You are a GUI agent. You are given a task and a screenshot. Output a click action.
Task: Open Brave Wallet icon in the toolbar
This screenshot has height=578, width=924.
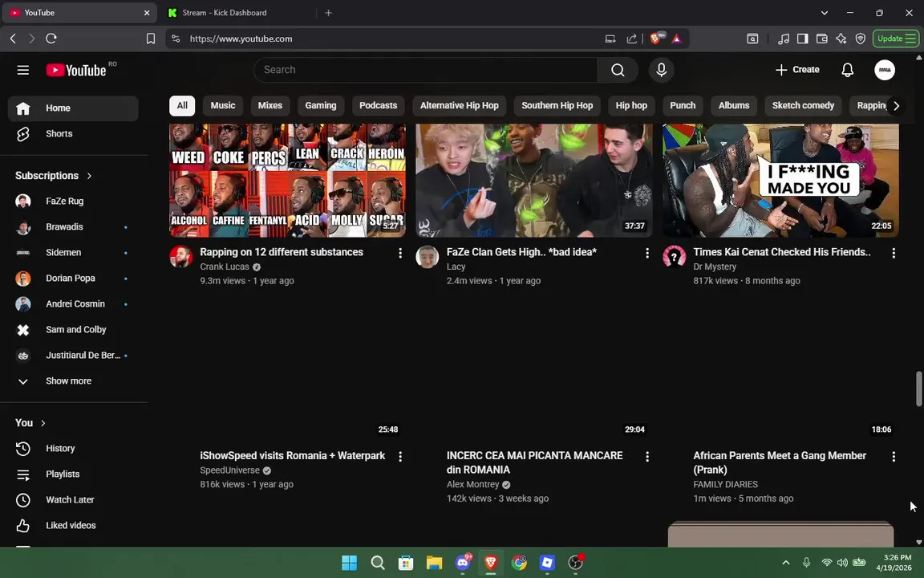pyautogui.click(x=821, y=39)
